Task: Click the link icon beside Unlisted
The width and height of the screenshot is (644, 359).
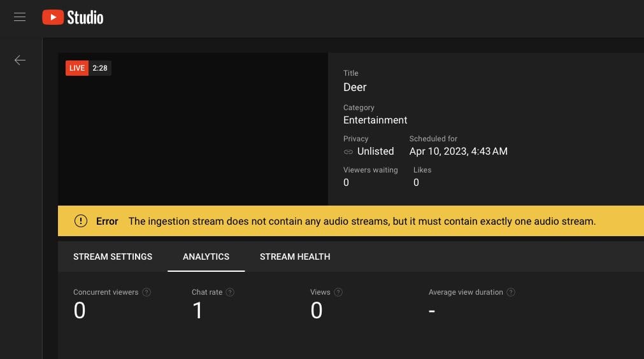Action: click(348, 151)
